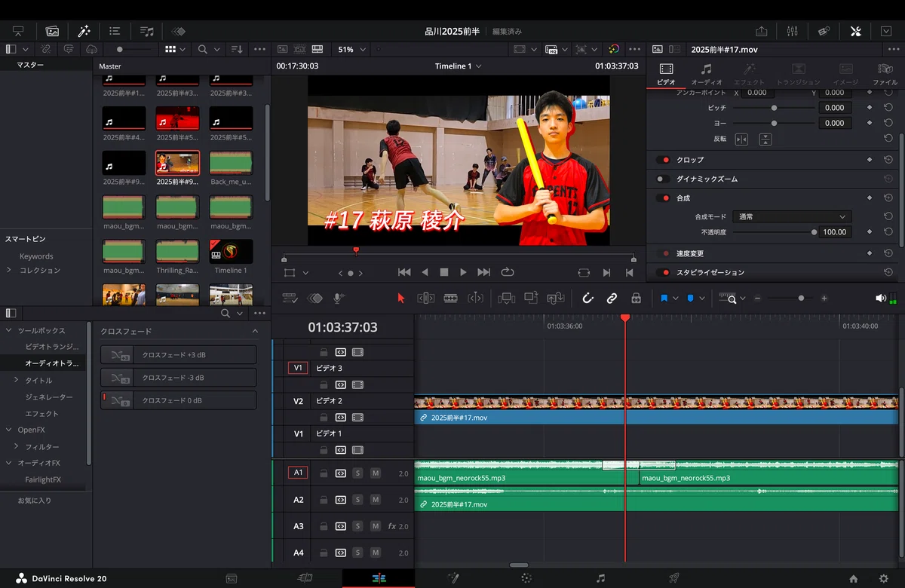Collapse the OpenFX tree section

point(8,430)
